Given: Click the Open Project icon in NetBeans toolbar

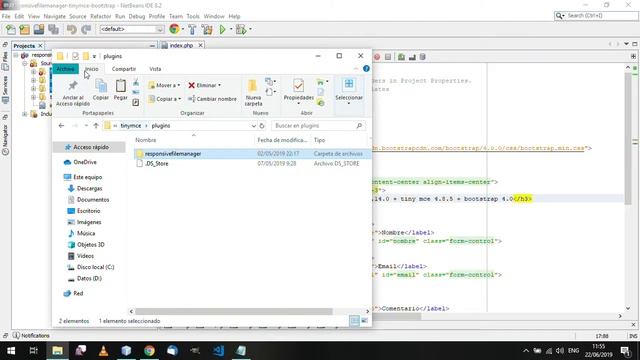Looking at the screenshot, I should point(39,29).
